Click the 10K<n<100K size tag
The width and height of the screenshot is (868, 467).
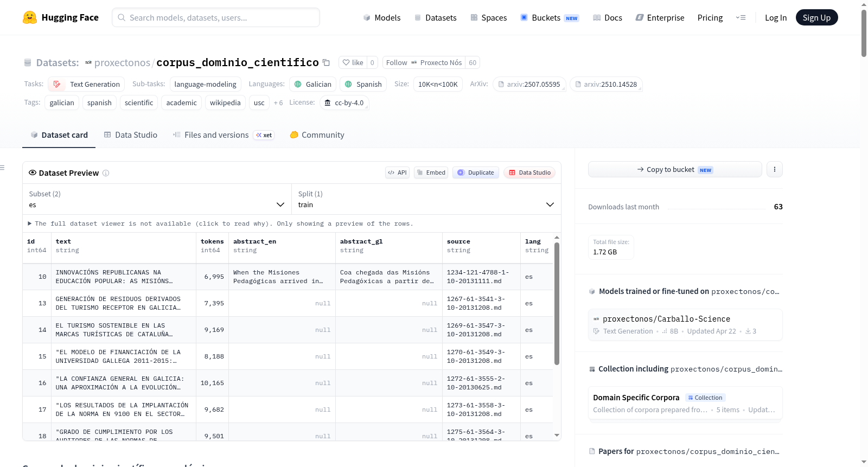pyautogui.click(x=438, y=84)
